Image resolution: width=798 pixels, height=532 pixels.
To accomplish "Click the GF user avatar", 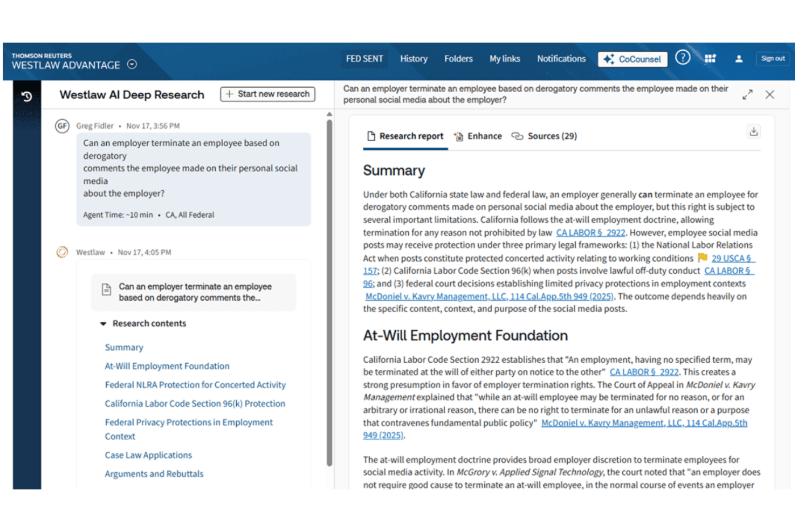I will tap(63, 126).
